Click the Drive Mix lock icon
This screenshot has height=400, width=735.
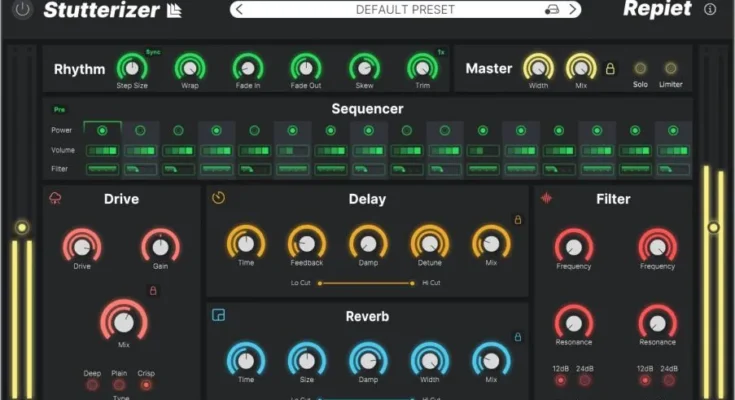point(153,291)
